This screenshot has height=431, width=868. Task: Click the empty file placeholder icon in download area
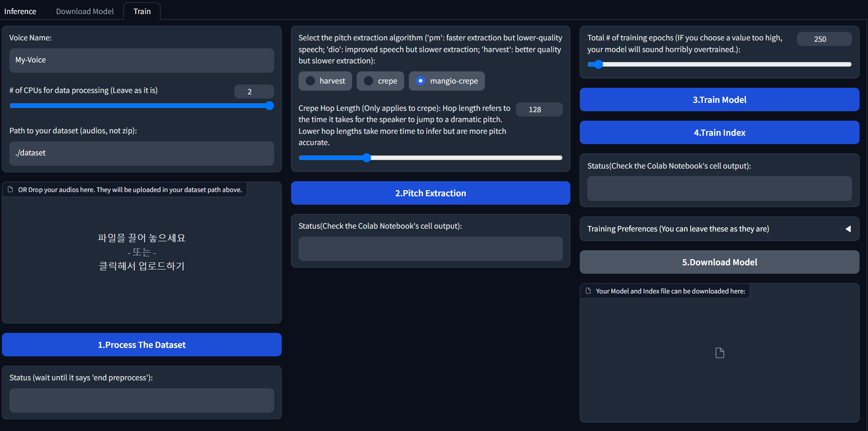click(720, 353)
